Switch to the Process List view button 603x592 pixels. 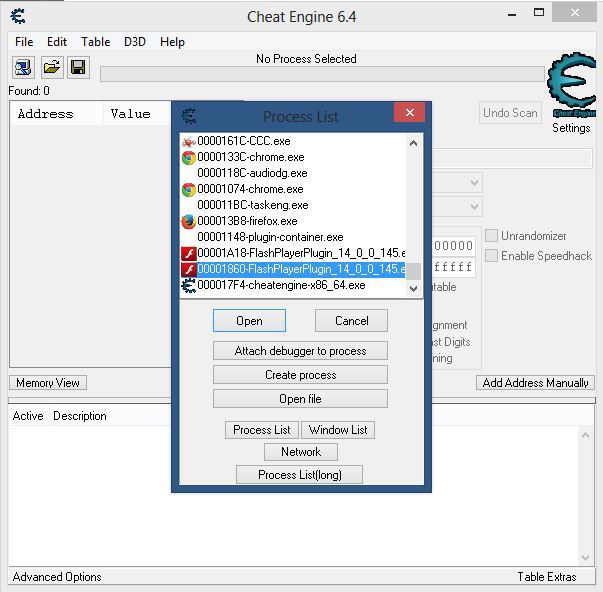(x=262, y=430)
